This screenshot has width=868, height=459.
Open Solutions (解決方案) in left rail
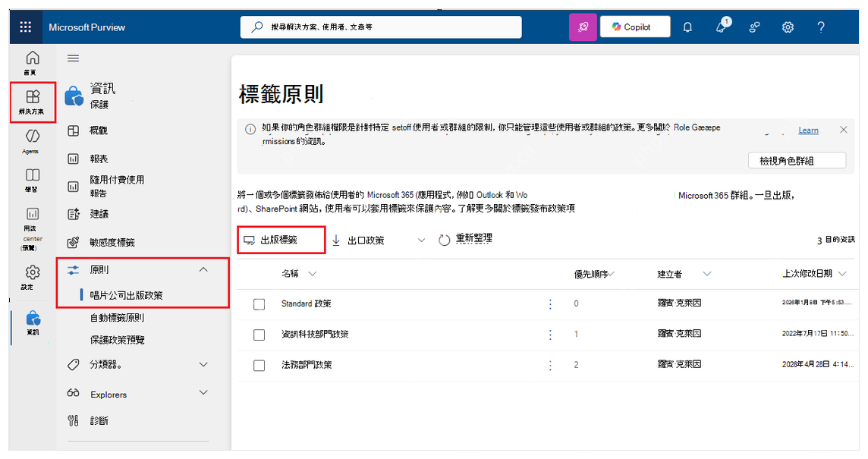(33, 102)
